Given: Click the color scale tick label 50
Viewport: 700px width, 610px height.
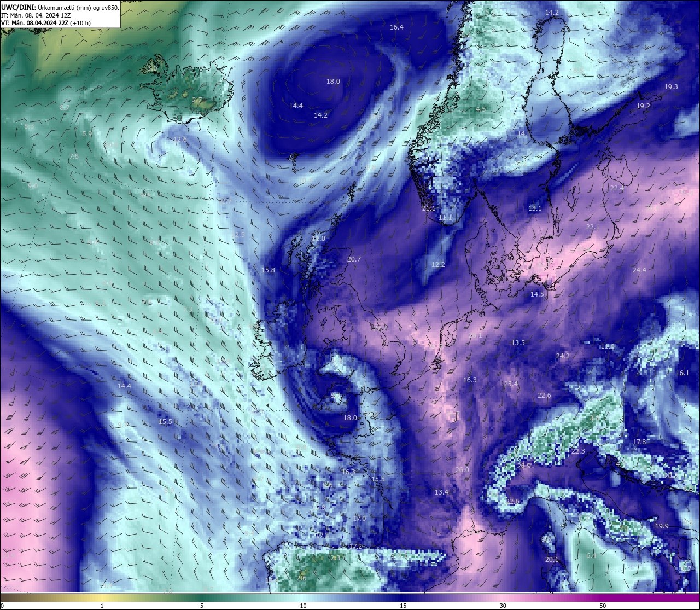Looking at the screenshot, I should [x=603, y=606].
